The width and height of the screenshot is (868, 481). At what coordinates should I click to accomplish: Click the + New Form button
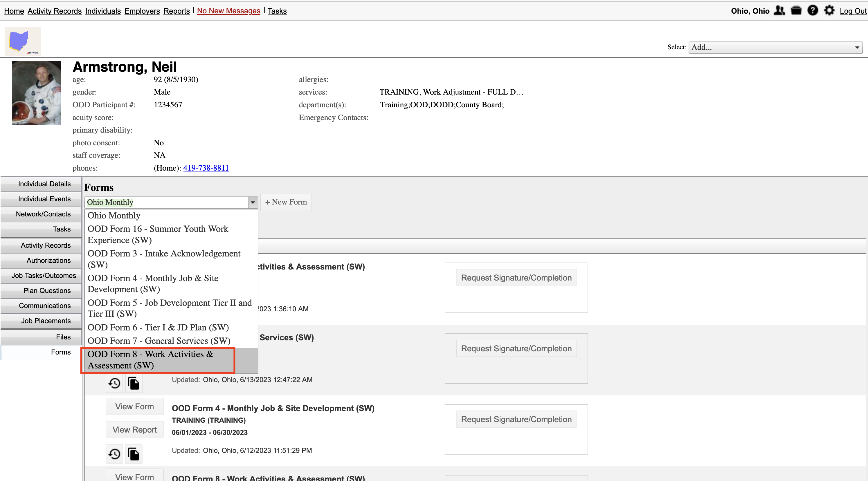(x=286, y=202)
